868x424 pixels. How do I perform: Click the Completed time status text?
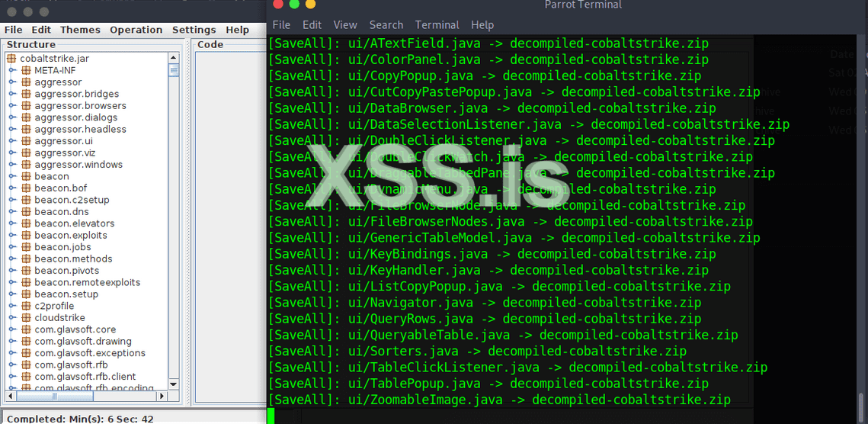pyautogui.click(x=80, y=419)
